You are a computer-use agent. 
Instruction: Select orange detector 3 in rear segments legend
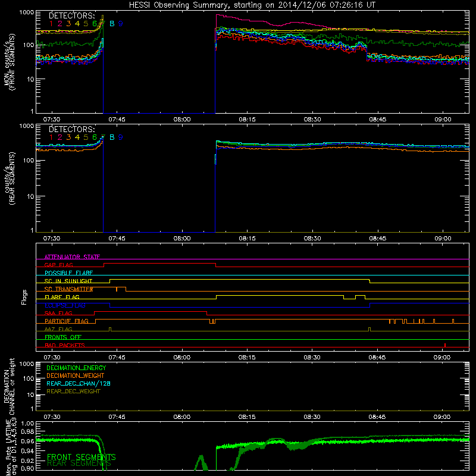pyautogui.click(x=68, y=137)
